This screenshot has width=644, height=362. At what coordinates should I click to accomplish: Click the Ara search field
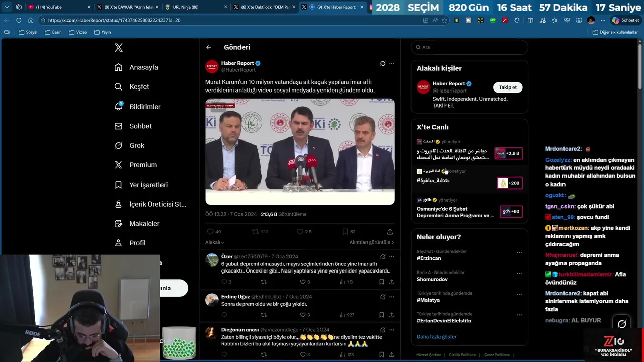pos(469,47)
